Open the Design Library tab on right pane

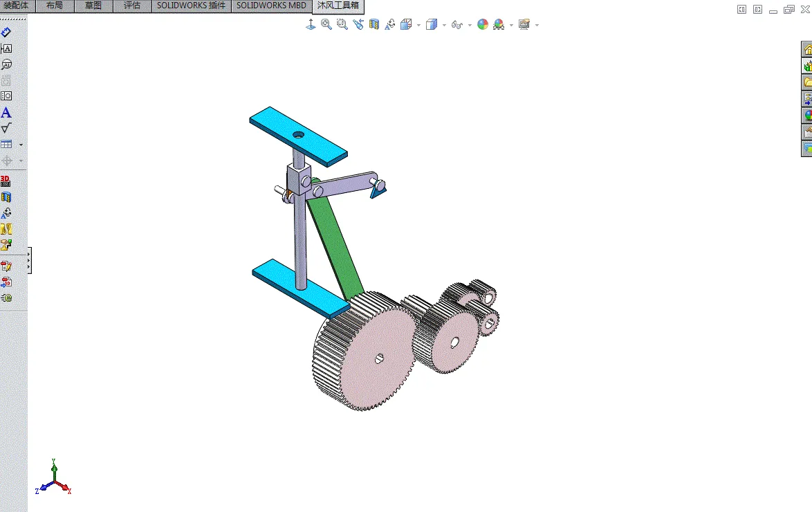[x=807, y=66]
